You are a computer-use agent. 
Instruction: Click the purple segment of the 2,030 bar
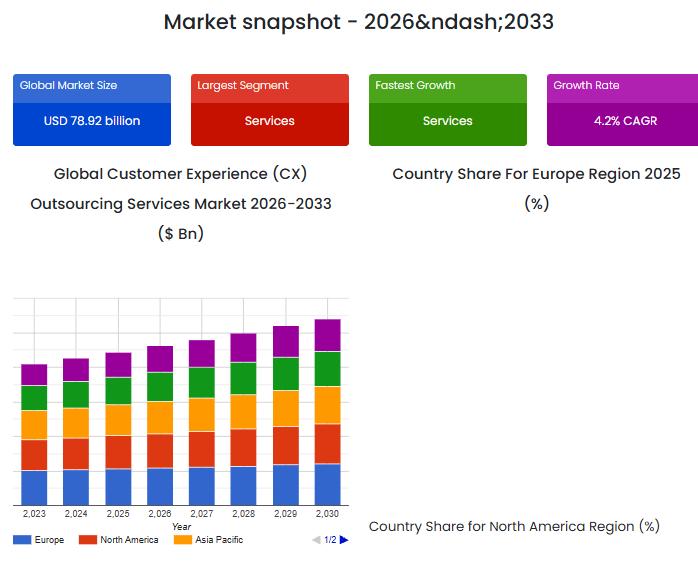point(328,335)
